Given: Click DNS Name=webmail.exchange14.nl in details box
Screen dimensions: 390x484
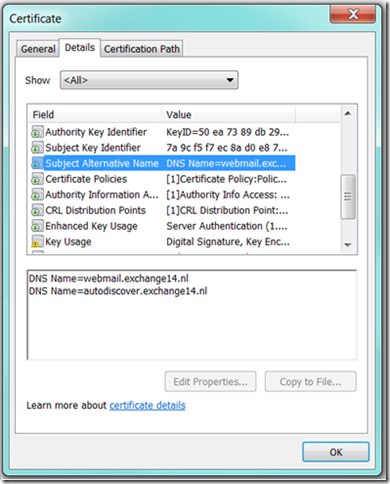Looking at the screenshot, I should 109,278.
